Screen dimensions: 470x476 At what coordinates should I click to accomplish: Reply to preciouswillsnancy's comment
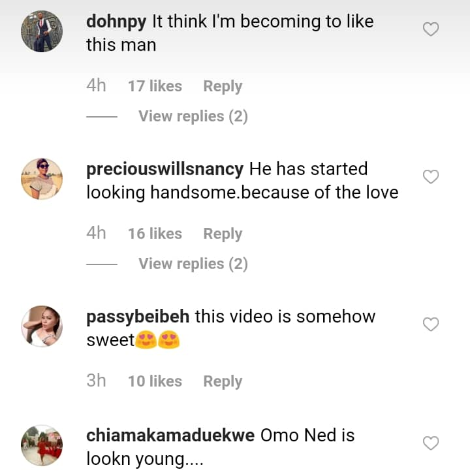click(223, 234)
